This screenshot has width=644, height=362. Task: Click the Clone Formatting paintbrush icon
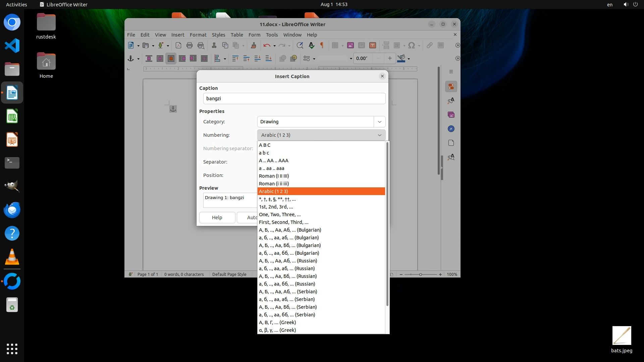(x=254, y=46)
